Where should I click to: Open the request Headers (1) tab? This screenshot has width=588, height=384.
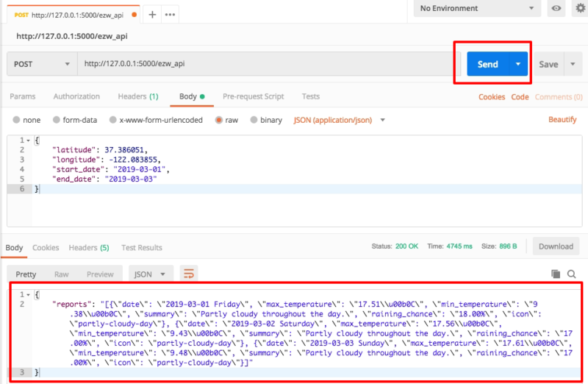pos(138,96)
